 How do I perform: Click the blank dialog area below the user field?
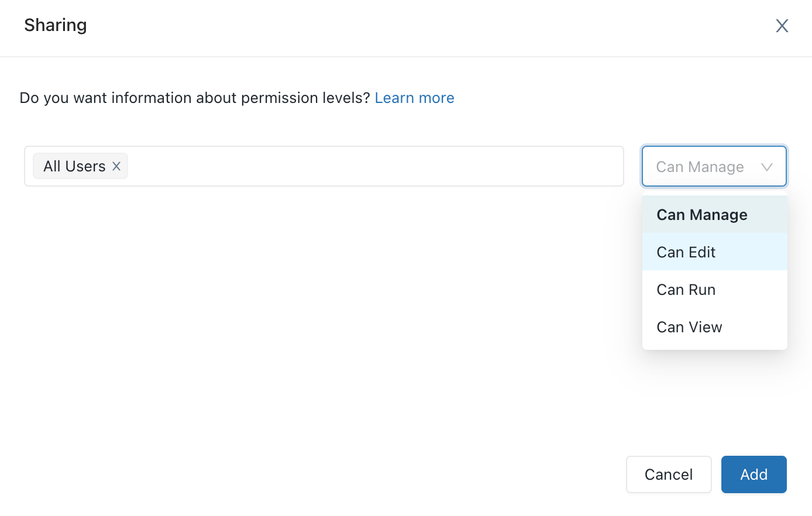[322, 304]
